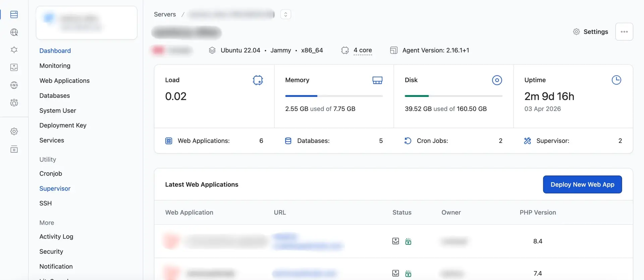Click the 4 core info label

click(x=362, y=50)
